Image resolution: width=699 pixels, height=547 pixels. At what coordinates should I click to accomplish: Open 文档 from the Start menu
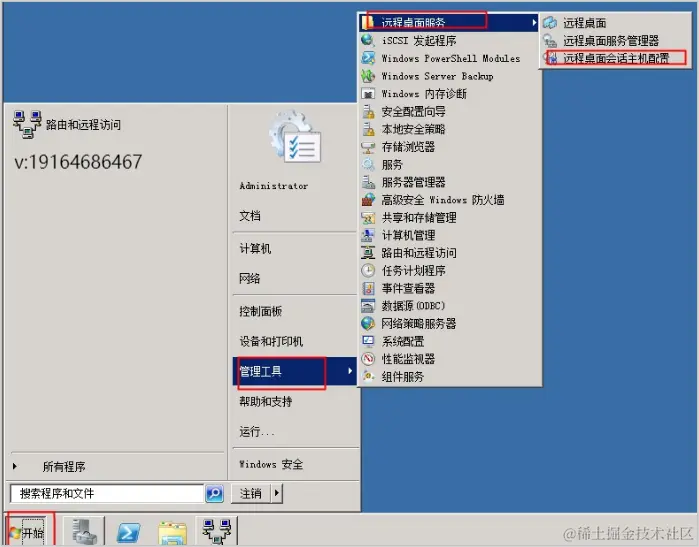pyautogui.click(x=250, y=216)
